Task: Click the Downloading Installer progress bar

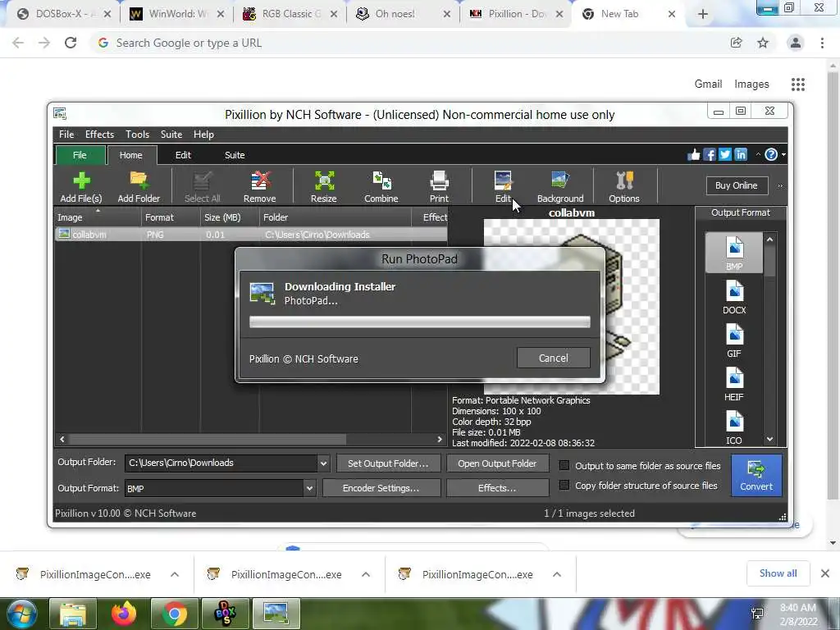Action: [x=420, y=322]
